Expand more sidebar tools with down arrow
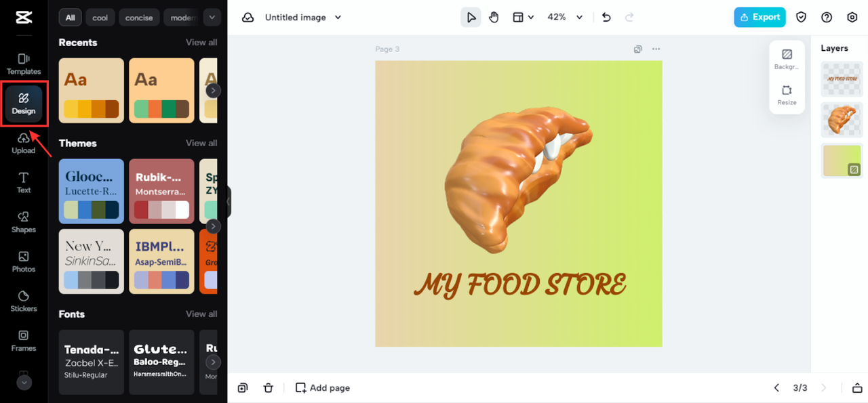 click(x=24, y=383)
